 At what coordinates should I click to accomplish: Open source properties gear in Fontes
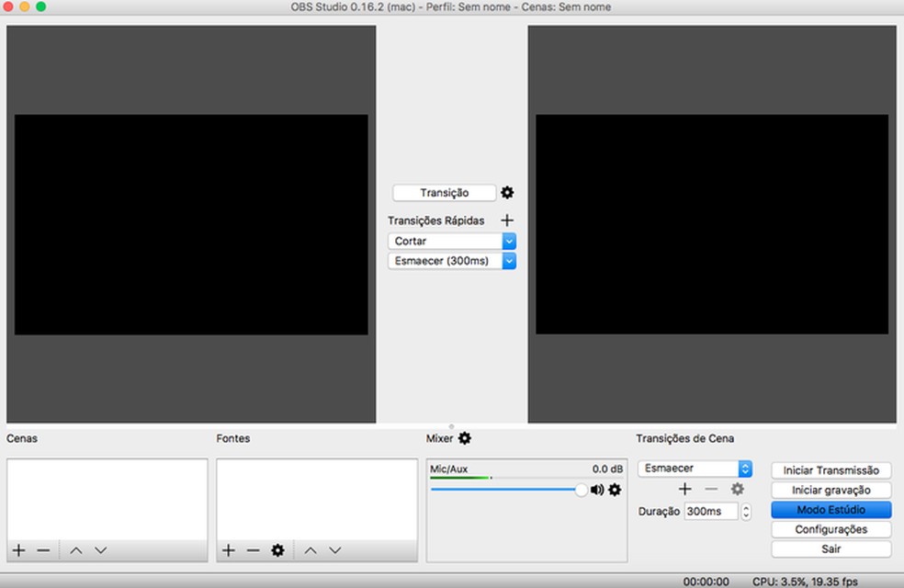coord(277,550)
